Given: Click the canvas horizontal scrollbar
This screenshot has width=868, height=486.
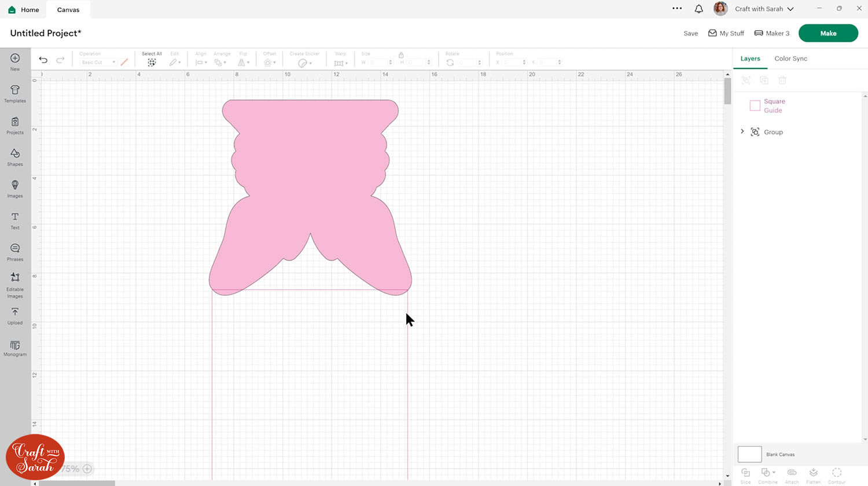Looking at the screenshot, I should (x=77, y=483).
